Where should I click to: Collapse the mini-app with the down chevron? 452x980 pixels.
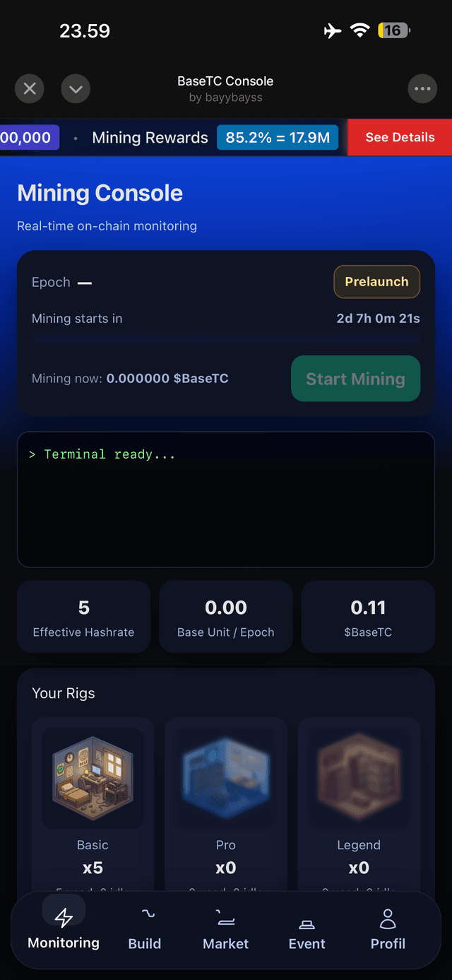76,88
